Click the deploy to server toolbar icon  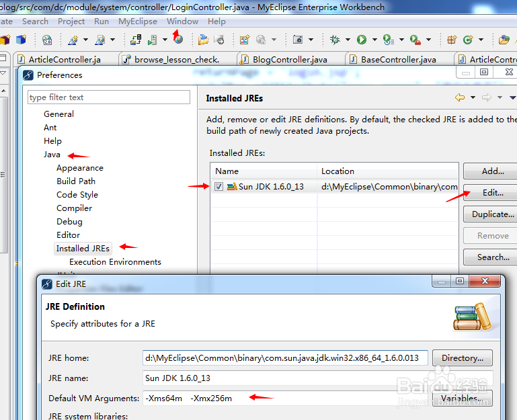[x=136, y=40]
